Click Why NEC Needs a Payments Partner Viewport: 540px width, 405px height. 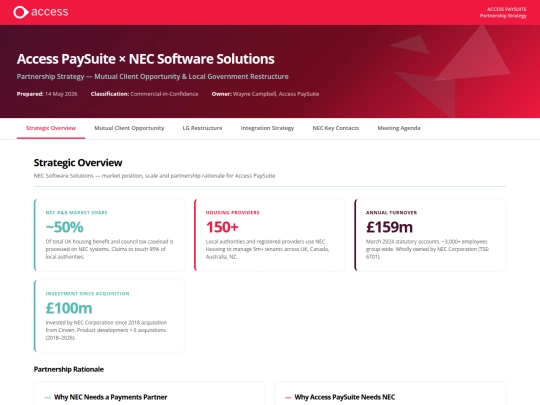tap(110, 397)
